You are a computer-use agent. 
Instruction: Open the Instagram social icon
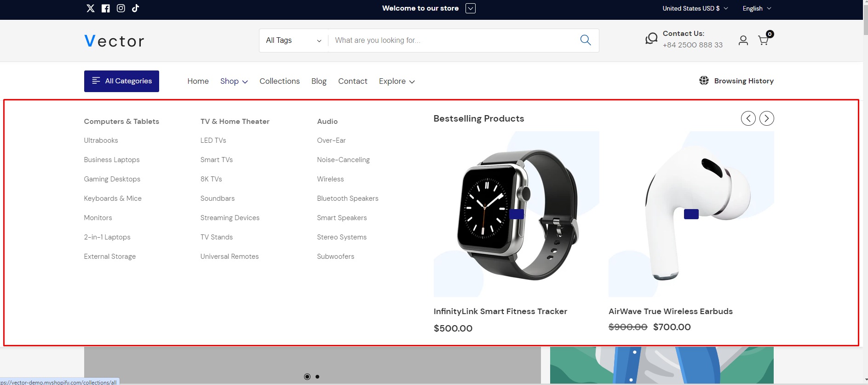(x=121, y=8)
